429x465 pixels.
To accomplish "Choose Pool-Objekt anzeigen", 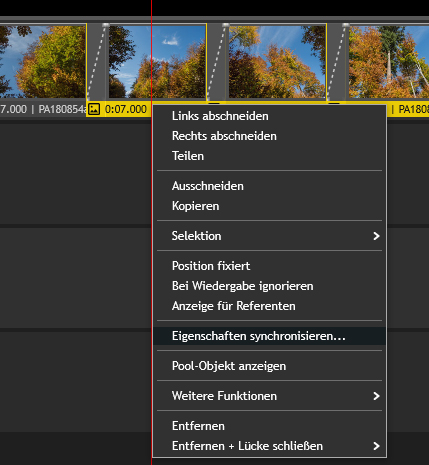I will [269, 366].
